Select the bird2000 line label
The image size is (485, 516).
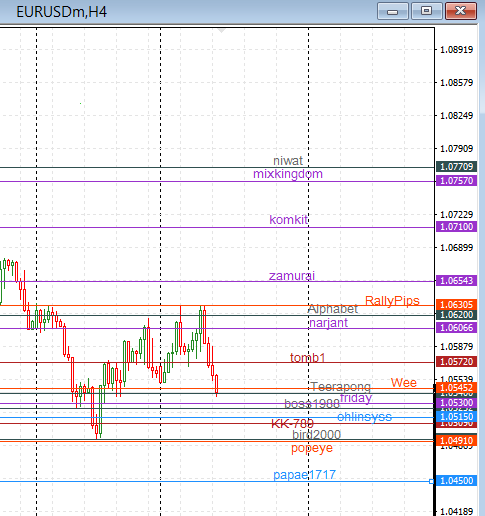point(317,435)
